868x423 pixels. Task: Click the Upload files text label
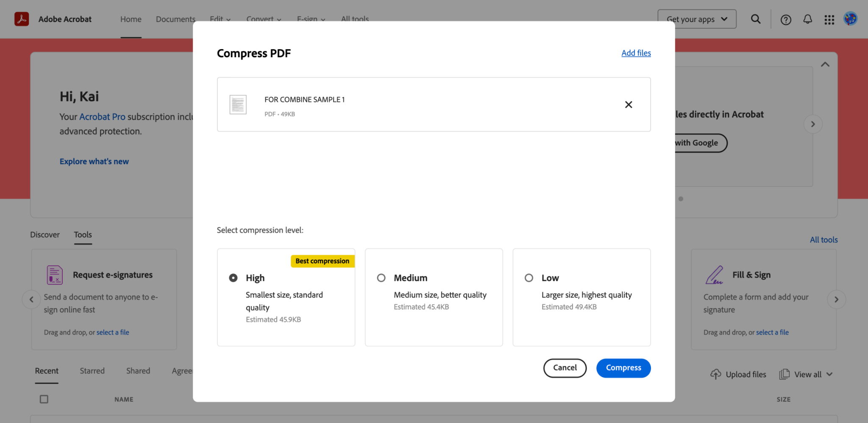(x=746, y=375)
